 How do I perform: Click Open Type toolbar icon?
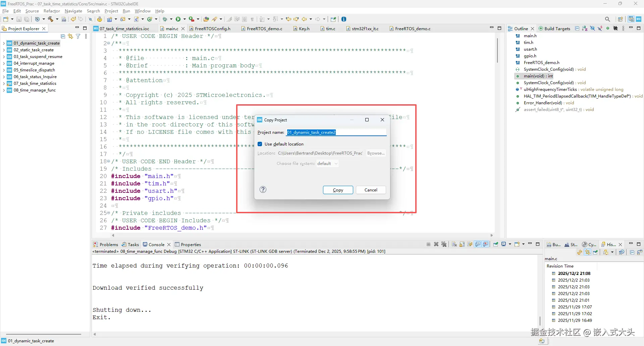coord(206,19)
